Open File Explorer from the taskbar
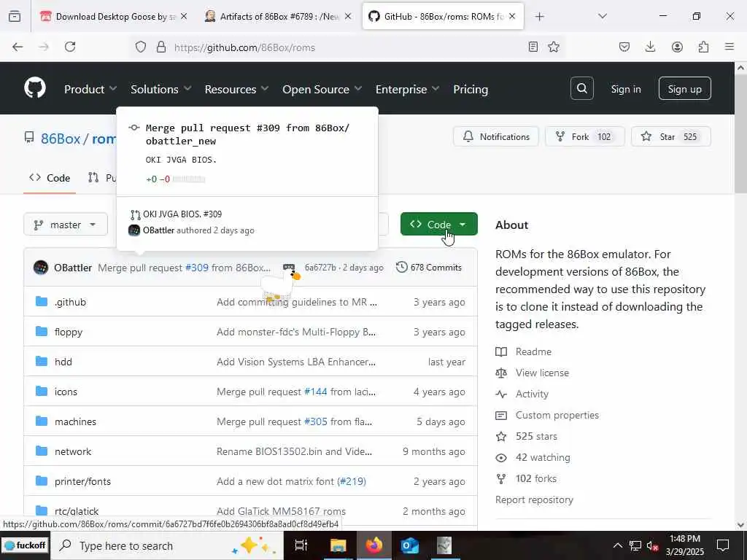This screenshot has width=747, height=560. pyautogui.click(x=338, y=545)
